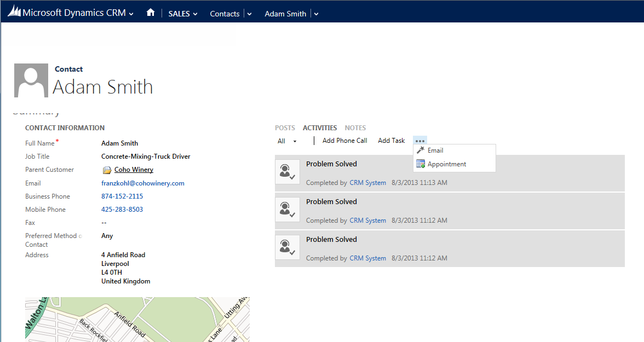Open the Contacts dropdown chevron
The image size is (644, 342).
click(x=249, y=14)
